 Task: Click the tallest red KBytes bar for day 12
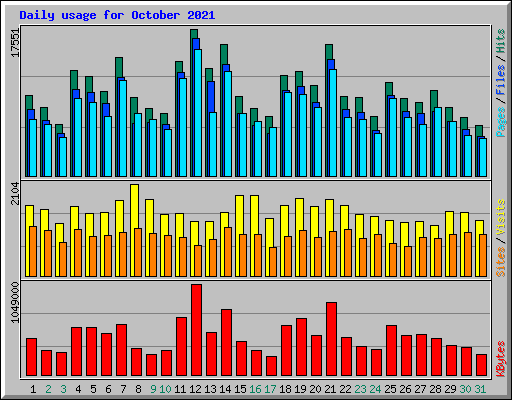(197, 330)
